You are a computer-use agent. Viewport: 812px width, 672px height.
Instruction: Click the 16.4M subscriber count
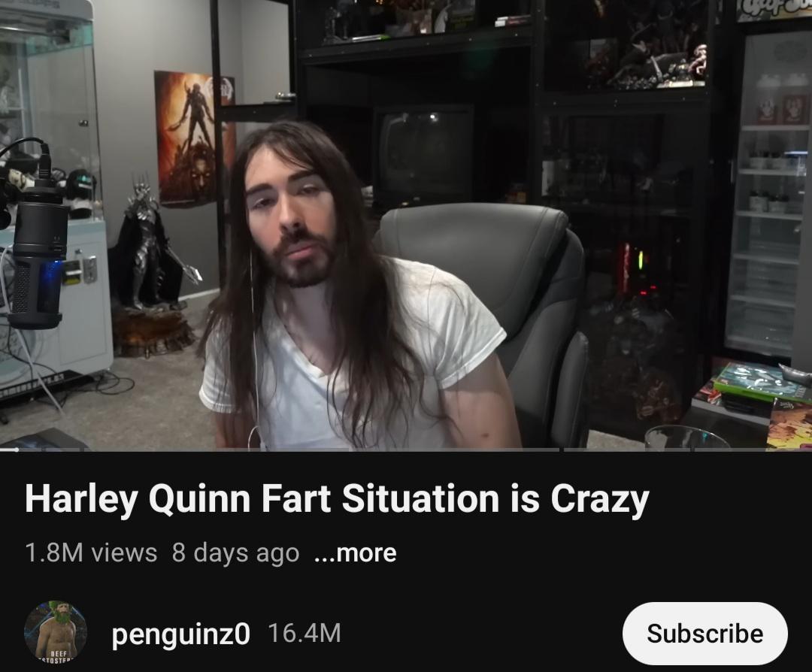(304, 633)
